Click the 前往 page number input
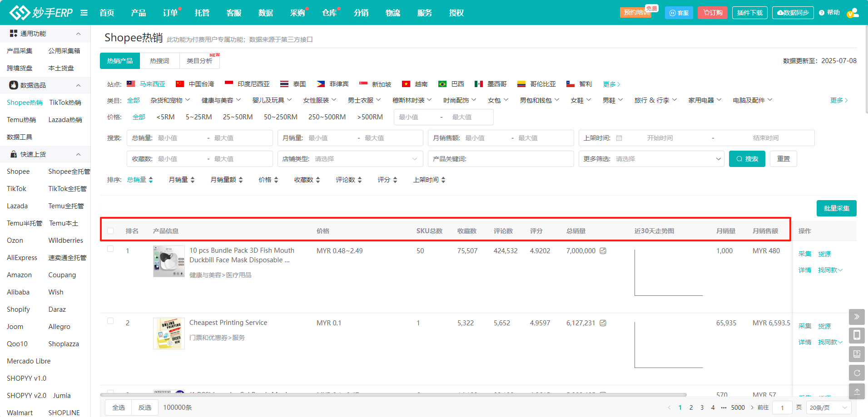This screenshot has width=868, height=417. point(782,407)
